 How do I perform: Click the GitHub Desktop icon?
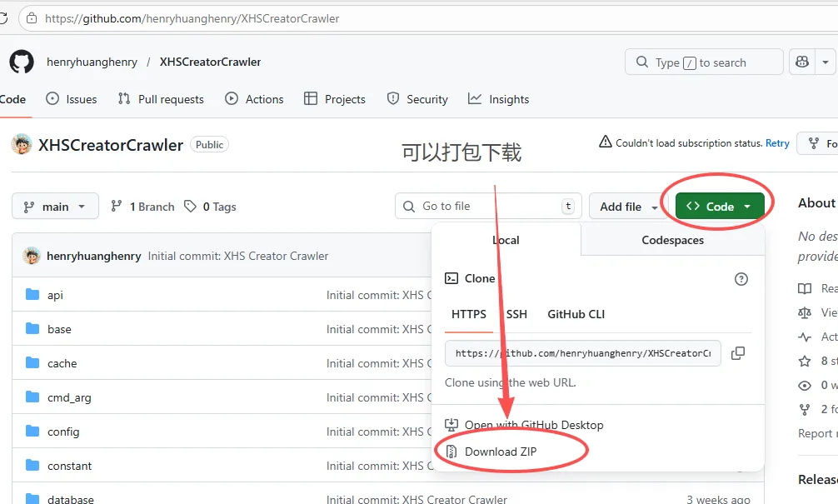[451, 425]
